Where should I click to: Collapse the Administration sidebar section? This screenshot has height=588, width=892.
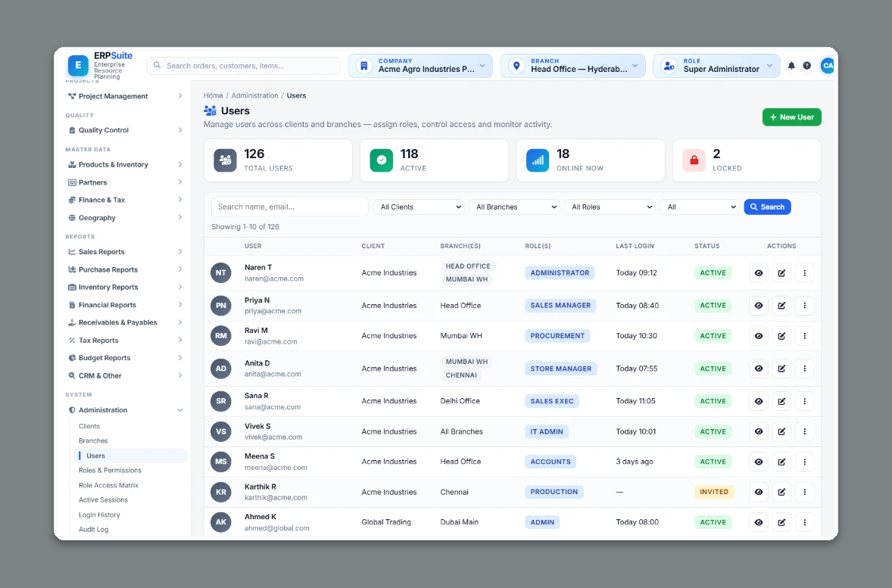[x=125, y=410]
